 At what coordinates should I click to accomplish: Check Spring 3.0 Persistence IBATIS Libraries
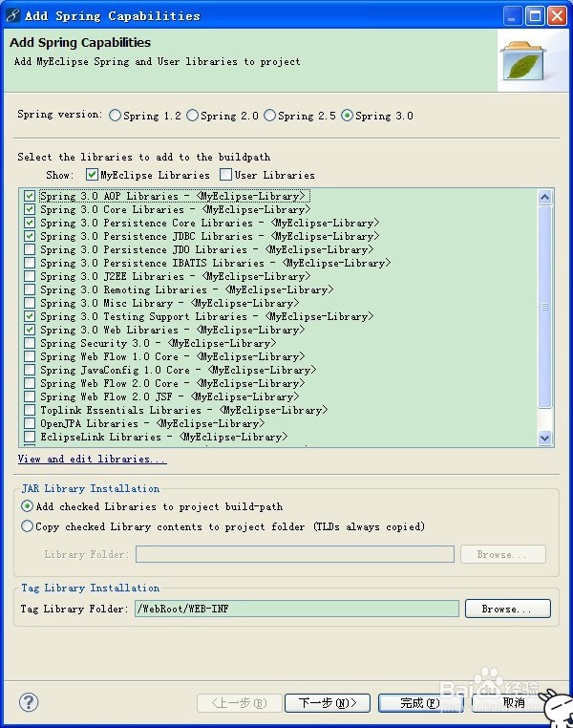click(x=30, y=263)
